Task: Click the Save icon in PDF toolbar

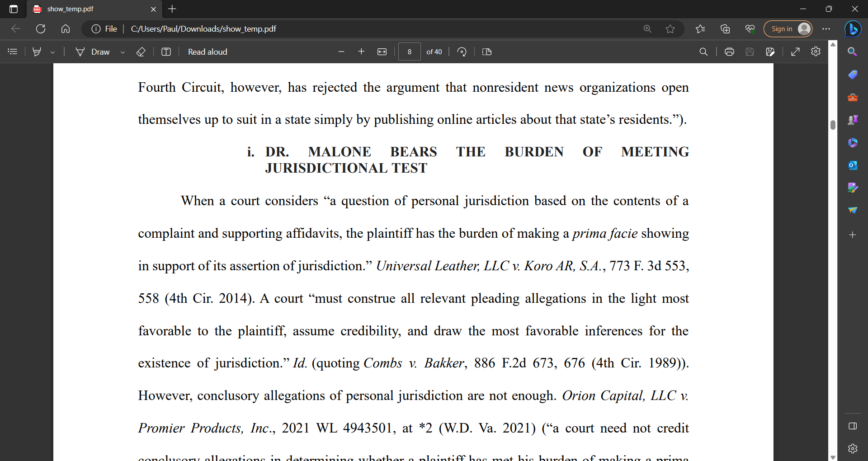Action: point(750,52)
